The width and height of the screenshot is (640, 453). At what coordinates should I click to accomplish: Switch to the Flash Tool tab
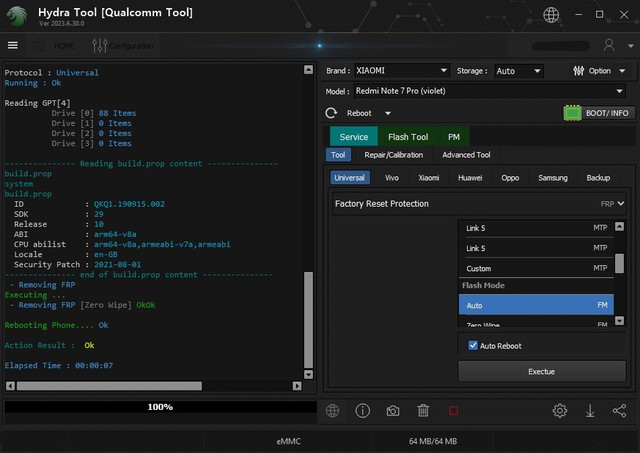[408, 137]
